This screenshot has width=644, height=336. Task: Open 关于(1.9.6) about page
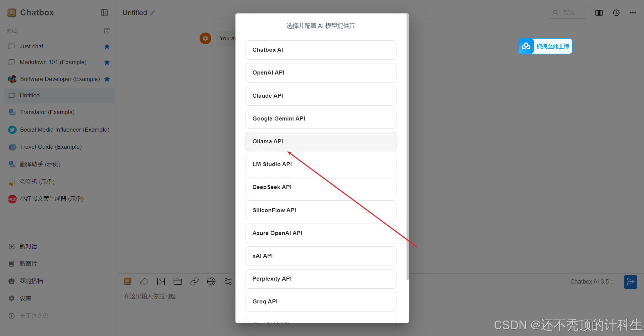pyautogui.click(x=59, y=316)
